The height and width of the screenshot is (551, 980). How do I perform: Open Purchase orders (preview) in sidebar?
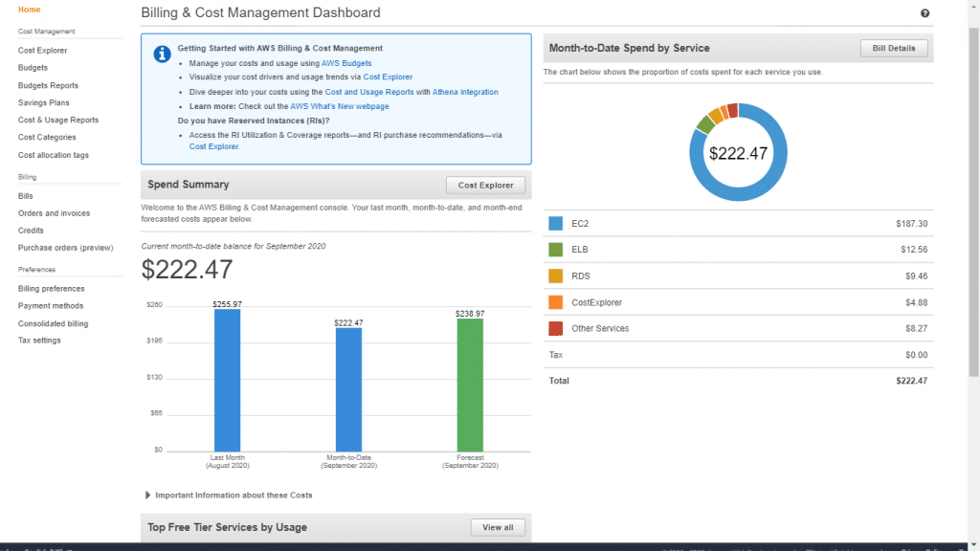point(66,248)
